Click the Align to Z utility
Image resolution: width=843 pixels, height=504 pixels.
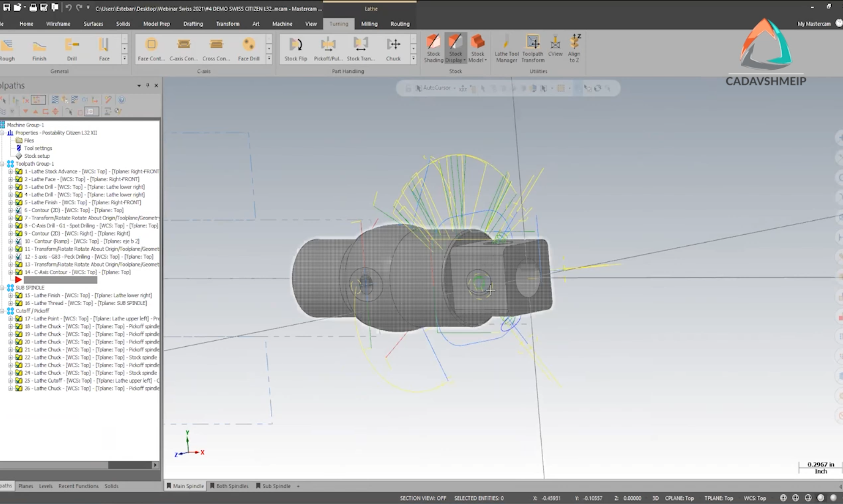tap(574, 48)
